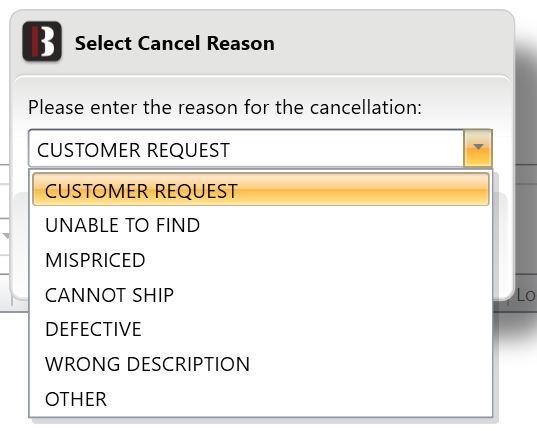Click the cancellation reason prompt label
Screen dimensions: 537x431
pyautogui.click(x=225, y=108)
